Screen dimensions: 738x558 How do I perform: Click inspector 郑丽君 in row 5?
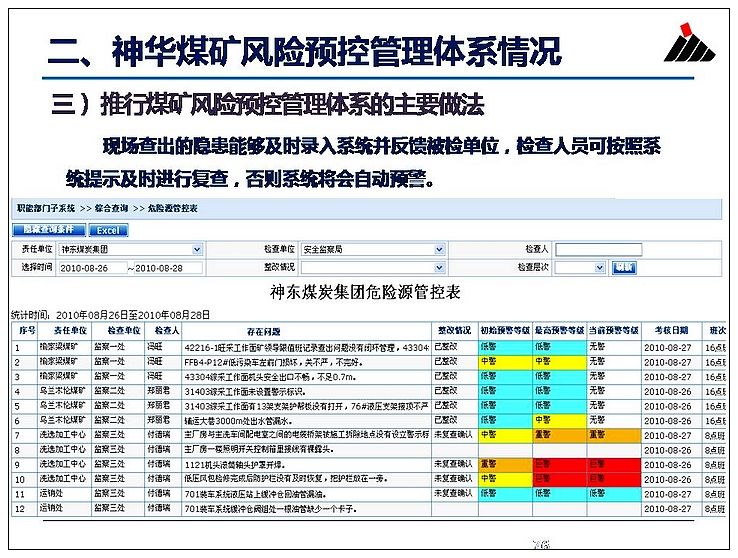(159, 405)
